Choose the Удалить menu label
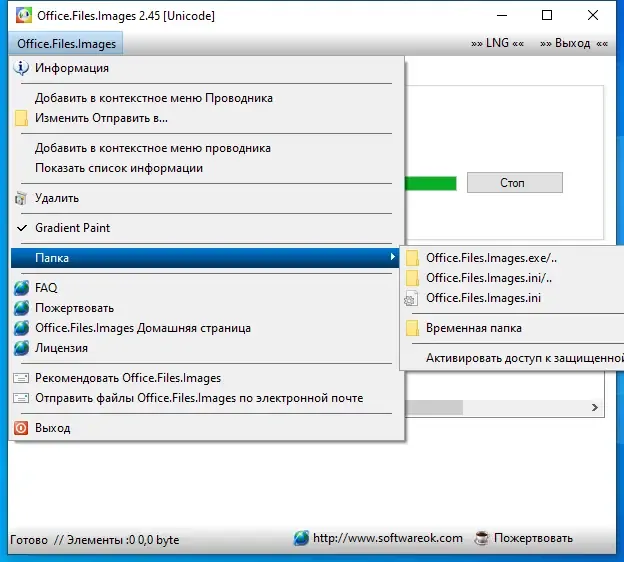624x562 pixels. pos(57,198)
